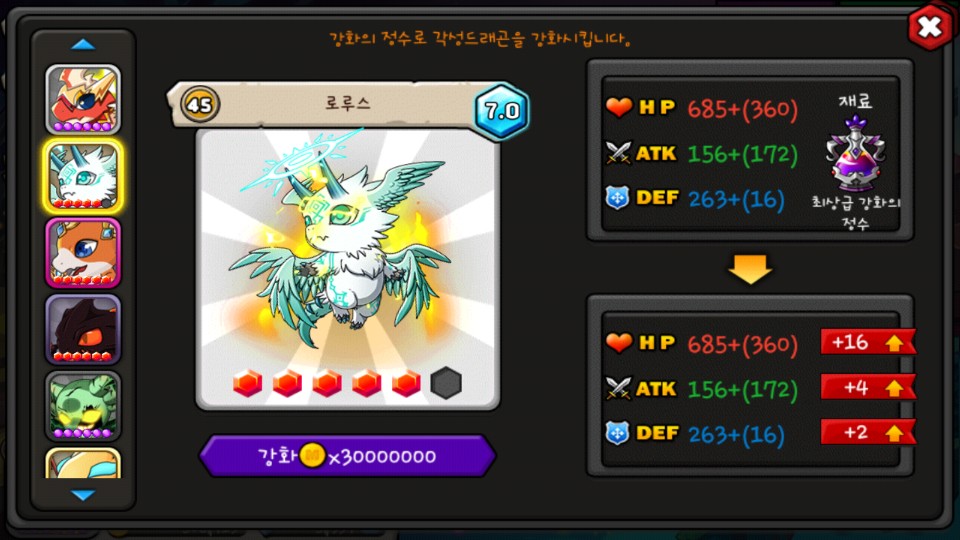Click the crossed swords ATK icon in upper stats
This screenshot has width=960, height=540.
[618, 152]
